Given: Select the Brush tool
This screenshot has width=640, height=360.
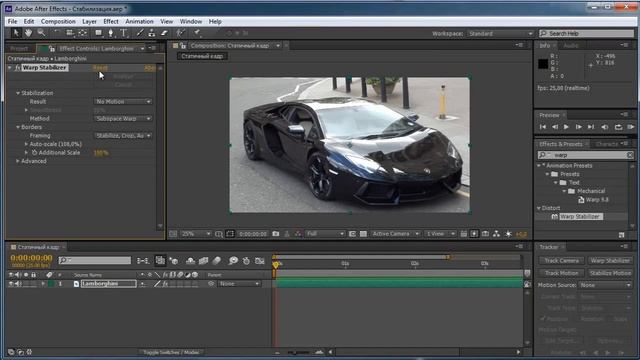Looking at the screenshot, I should tap(140, 33).
